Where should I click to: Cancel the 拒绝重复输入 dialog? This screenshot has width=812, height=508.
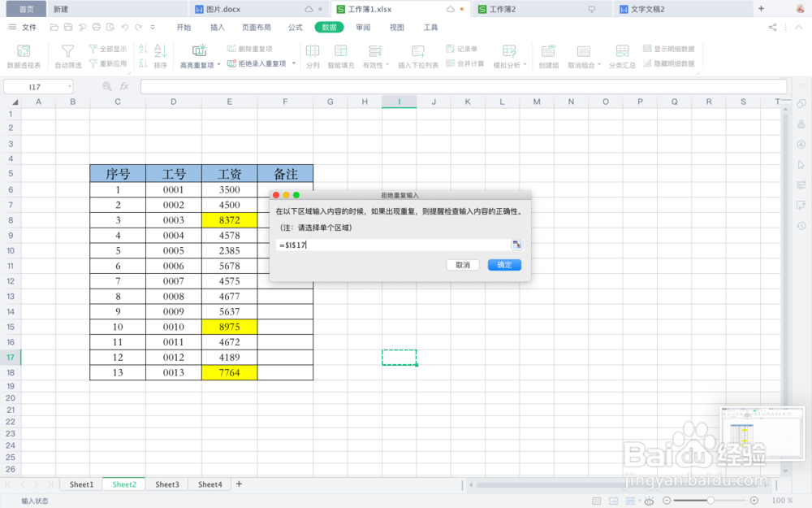[462, 264]
